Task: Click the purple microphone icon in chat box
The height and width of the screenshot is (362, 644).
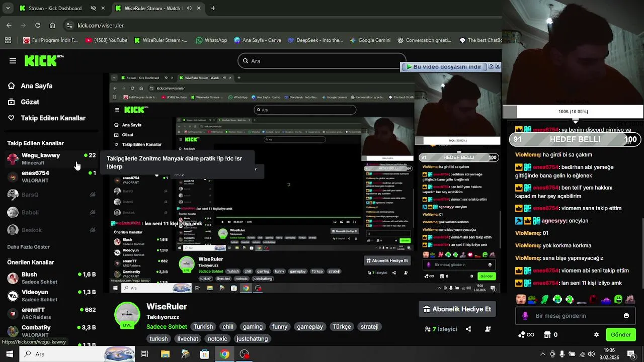Action: tap(525, 316)
